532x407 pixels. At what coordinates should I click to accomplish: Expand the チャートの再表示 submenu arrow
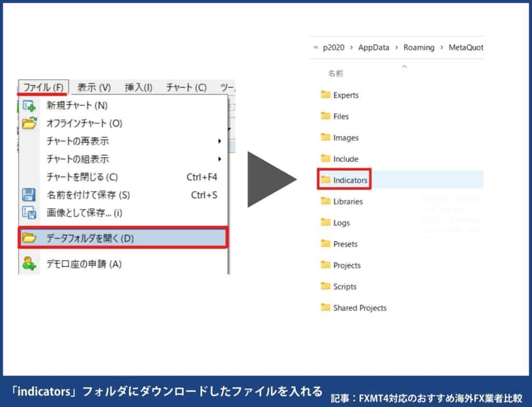coord(220,141)
